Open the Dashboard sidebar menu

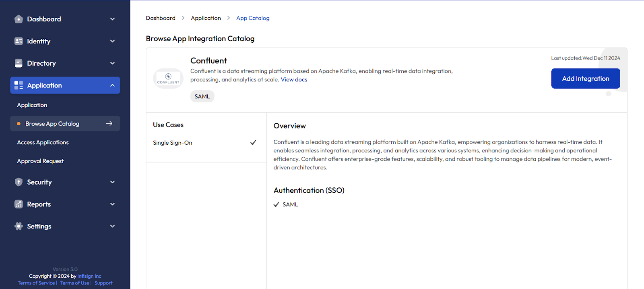65,19
